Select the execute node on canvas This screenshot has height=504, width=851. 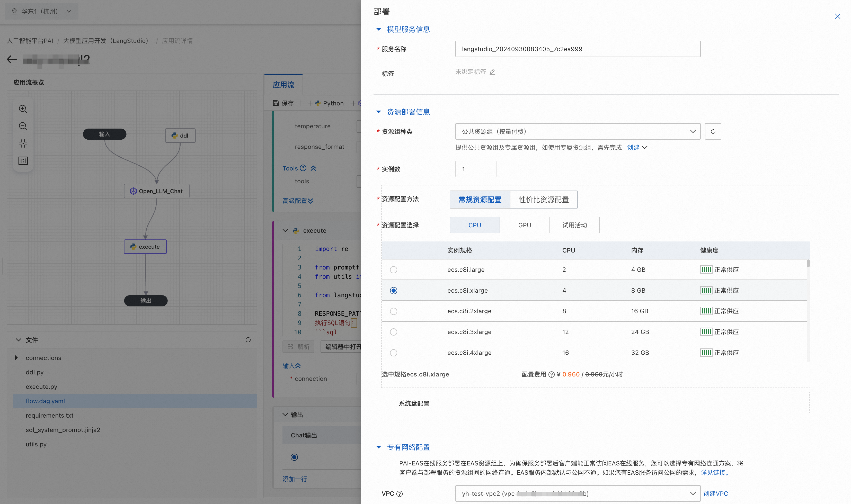pyautogui.click(x=145, y=247)
